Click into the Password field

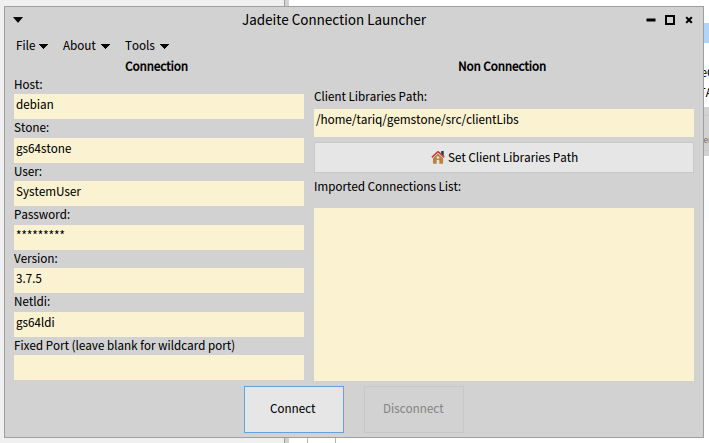[158, 237]
